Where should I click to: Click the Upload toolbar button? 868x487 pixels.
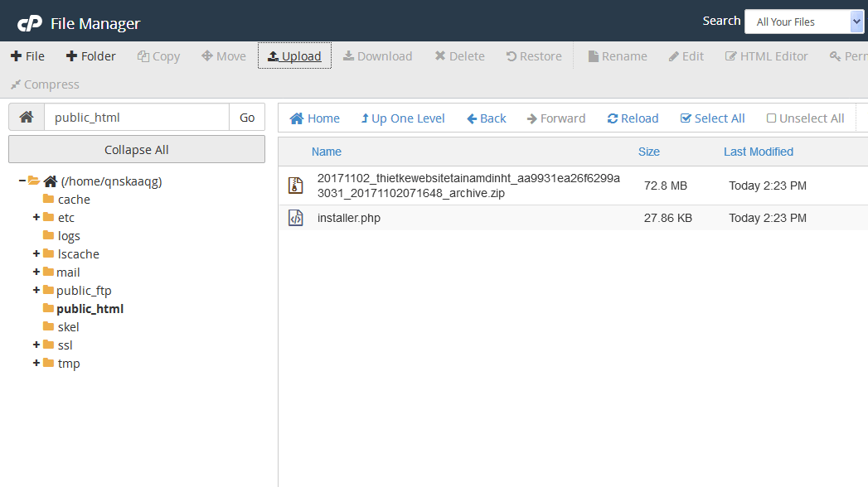pos(294,56)
